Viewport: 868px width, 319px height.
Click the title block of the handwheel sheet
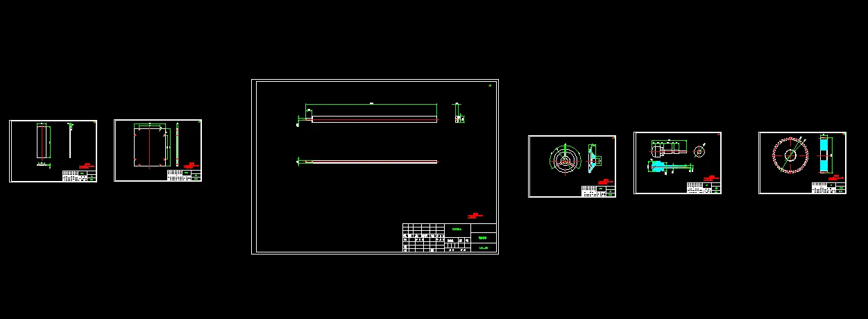click(x=598, y=191)
